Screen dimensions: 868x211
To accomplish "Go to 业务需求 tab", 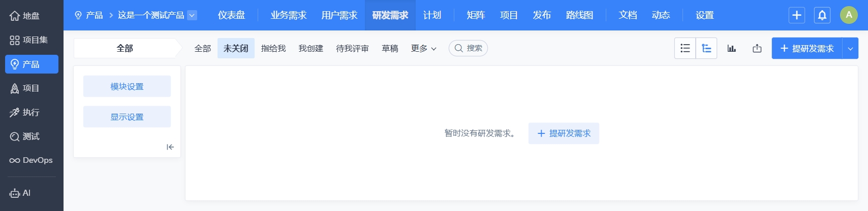I will tap(289, 15).
